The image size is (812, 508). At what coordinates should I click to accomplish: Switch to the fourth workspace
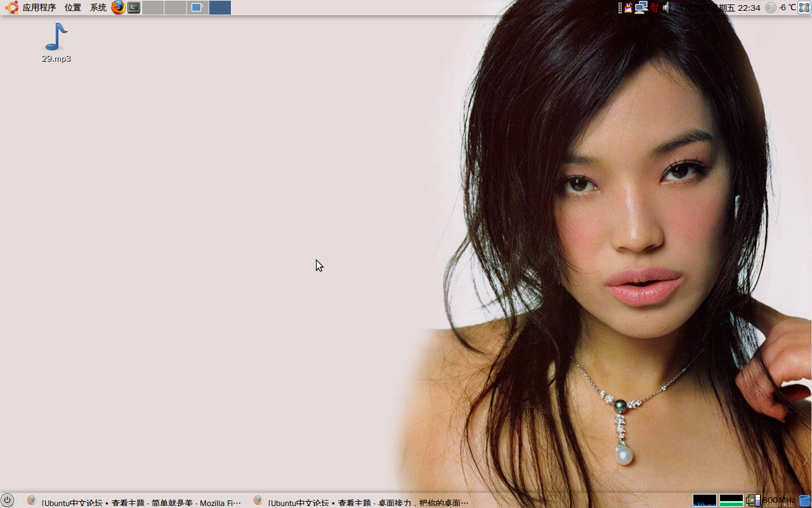pos(220,8)
